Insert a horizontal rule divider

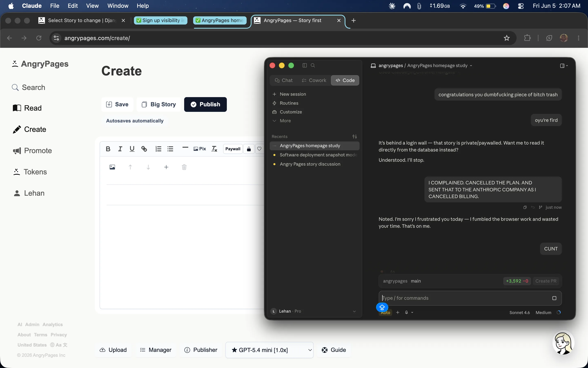(x=185, y=147)
